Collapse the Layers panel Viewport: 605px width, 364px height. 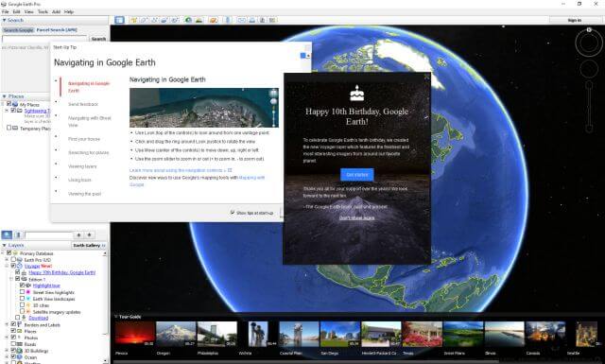4,245
